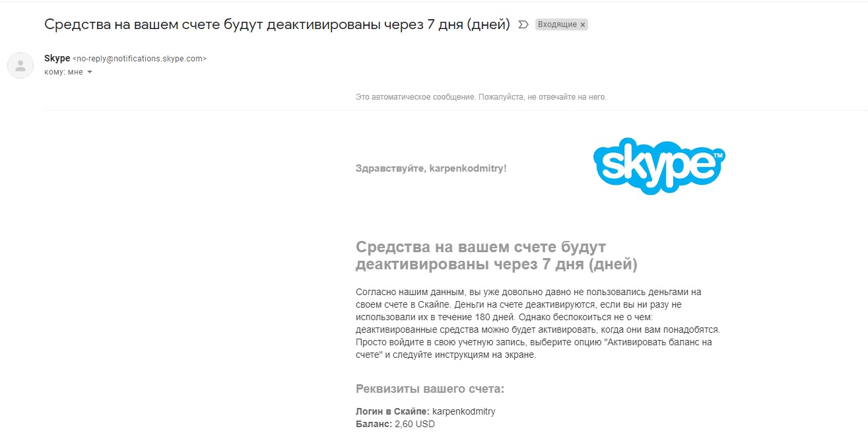
Task: Click the email subject line at top
Action: pyautogui.click(x=277, y=24)
